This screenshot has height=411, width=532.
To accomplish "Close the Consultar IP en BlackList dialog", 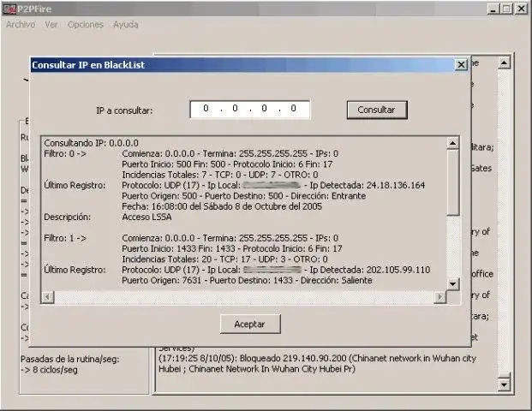I will [461, 65].
